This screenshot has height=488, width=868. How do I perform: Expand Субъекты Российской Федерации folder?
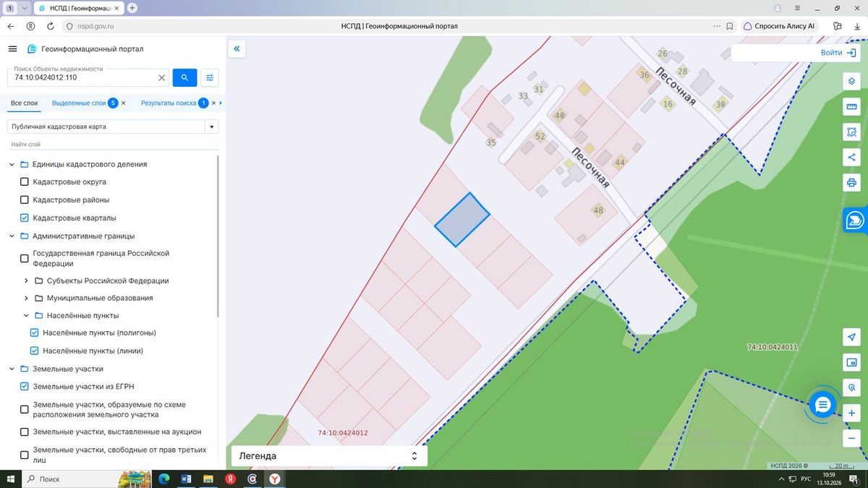[x=26, y=281]
